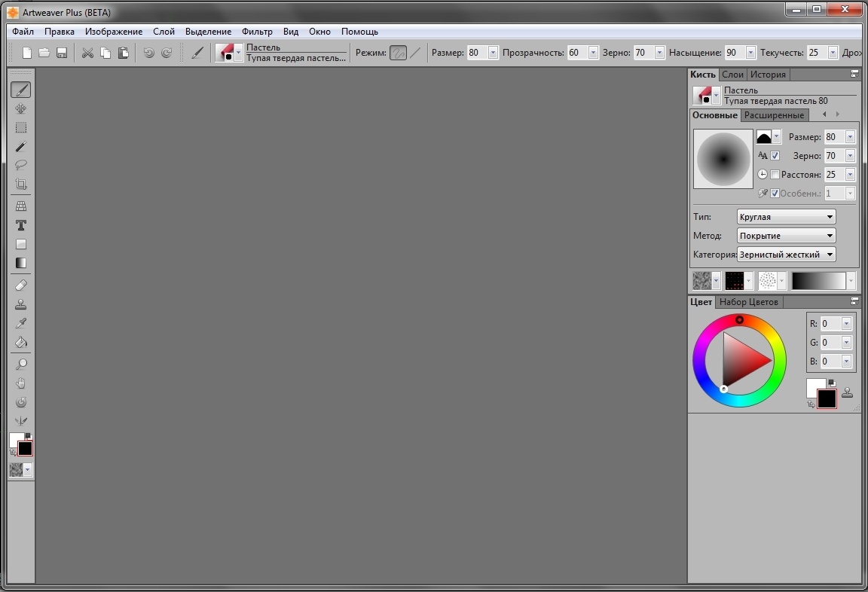Select the Magic Wand tool
The height and width of the screenshot is (592, 868).
(20, 147)
